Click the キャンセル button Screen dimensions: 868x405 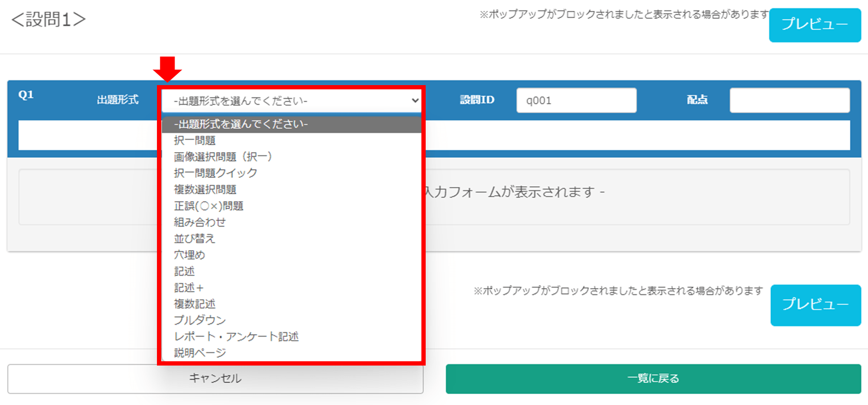tap(215, 378)
